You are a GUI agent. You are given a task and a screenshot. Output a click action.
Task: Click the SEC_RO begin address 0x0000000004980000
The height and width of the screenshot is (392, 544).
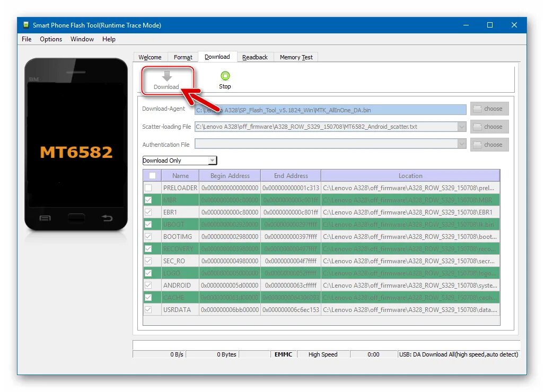point(230,261)
